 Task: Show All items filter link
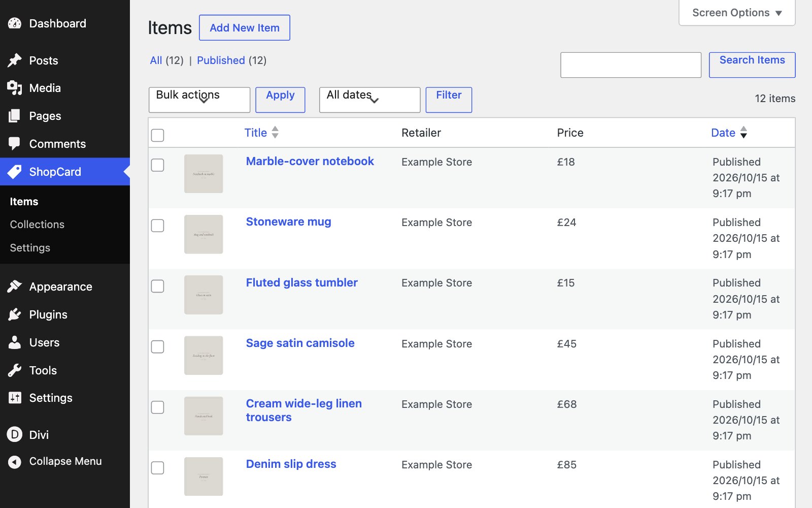156,60
